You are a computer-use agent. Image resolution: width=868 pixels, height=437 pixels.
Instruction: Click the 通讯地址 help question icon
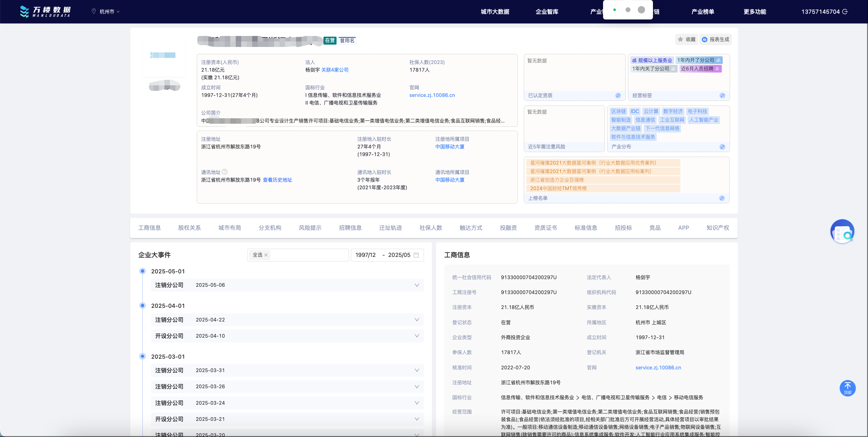(x=224, y=172)
